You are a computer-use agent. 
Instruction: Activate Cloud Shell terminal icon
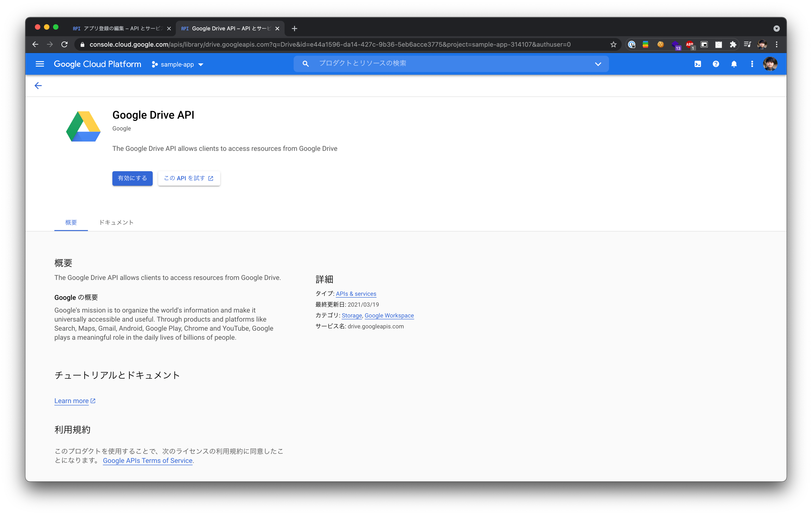tap(697, 64)
